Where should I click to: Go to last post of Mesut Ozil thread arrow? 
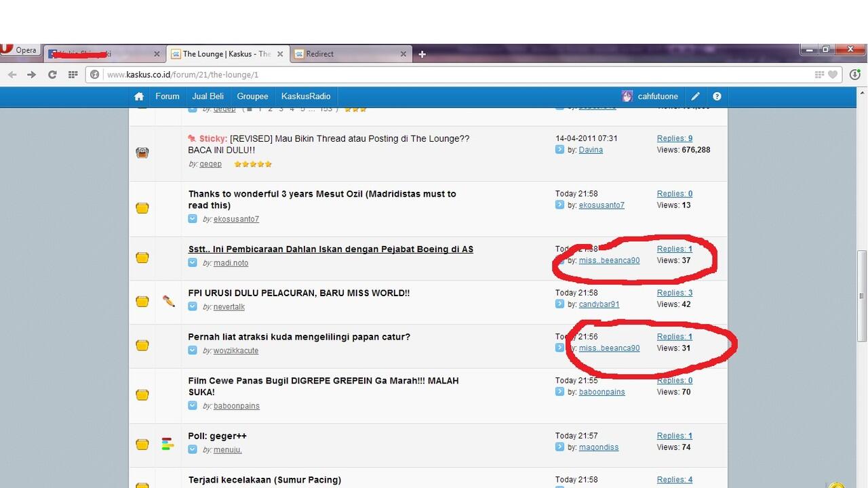(559, 205)
